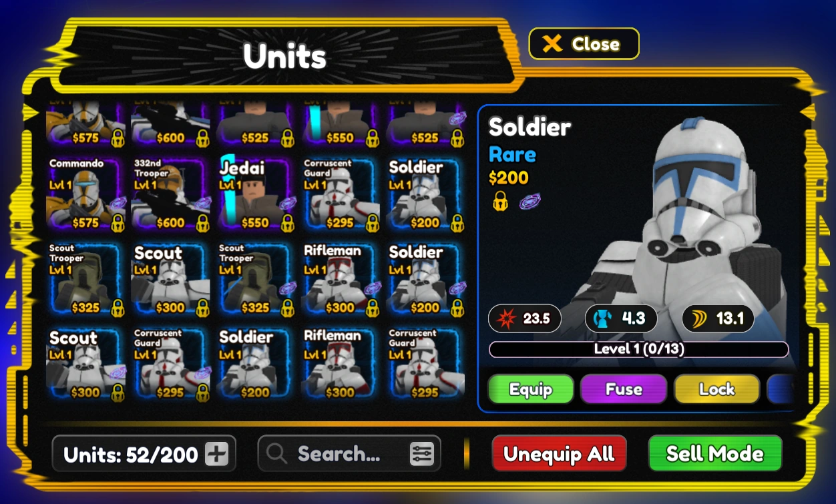Image resolution: width=836 pixels, height=504 pixels.
Task: Open the search filter sliders icon
Action: click(421, 455)
